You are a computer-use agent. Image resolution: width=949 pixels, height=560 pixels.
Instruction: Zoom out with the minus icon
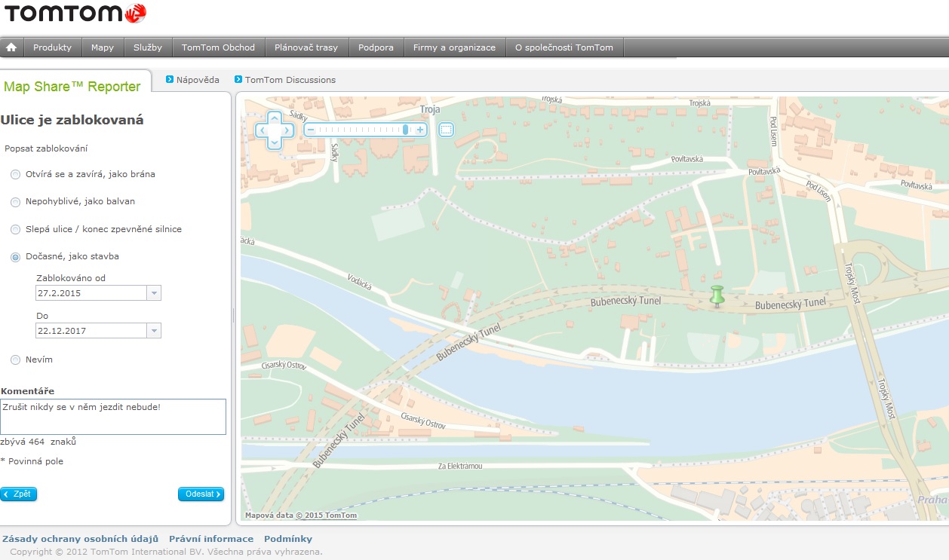pyautogui.click(x=310, y=130)
